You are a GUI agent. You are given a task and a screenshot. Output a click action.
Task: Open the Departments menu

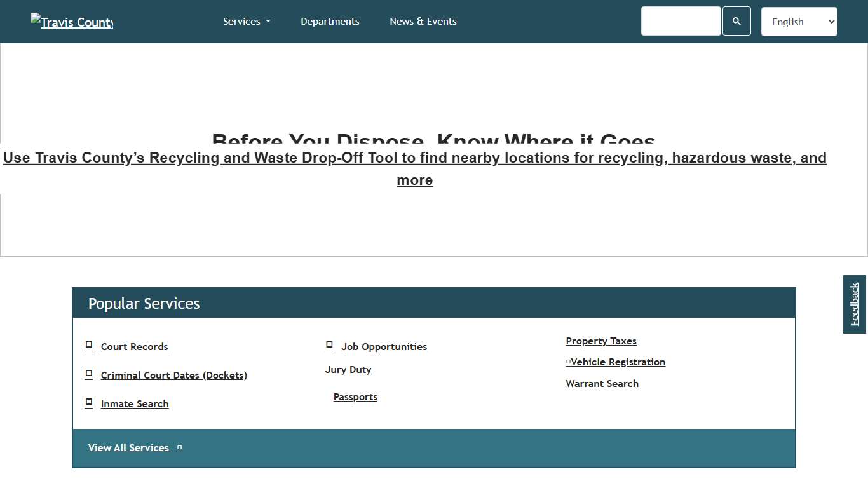(330, 21)
